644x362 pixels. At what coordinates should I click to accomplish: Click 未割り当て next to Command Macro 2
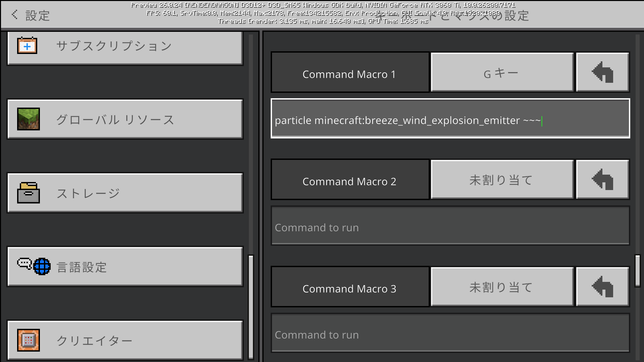[501, 179]
